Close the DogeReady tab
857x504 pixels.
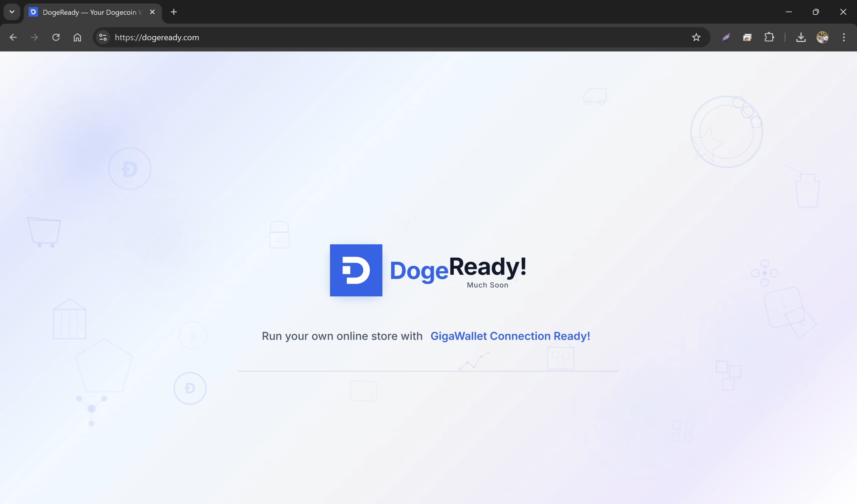click(x=152, y=12)
